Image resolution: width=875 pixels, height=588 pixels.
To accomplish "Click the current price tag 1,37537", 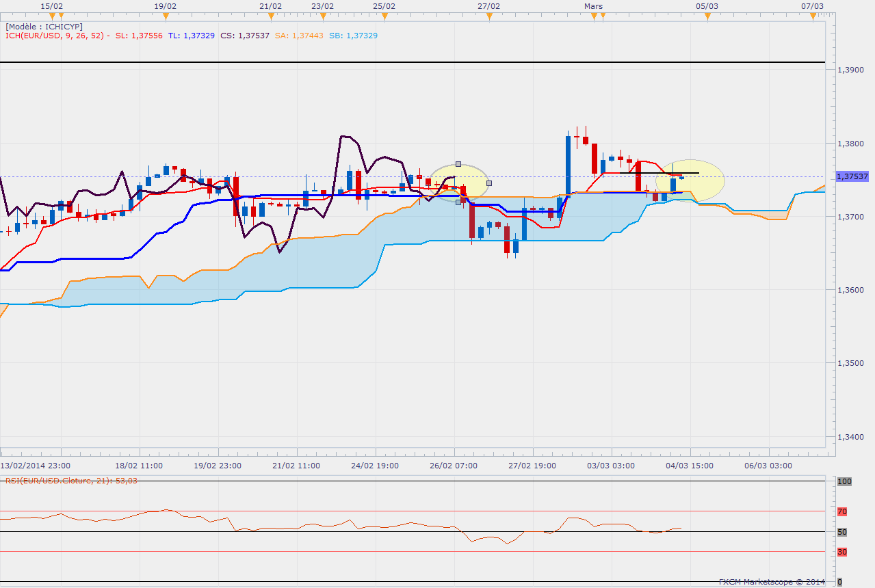I will 852,176.
